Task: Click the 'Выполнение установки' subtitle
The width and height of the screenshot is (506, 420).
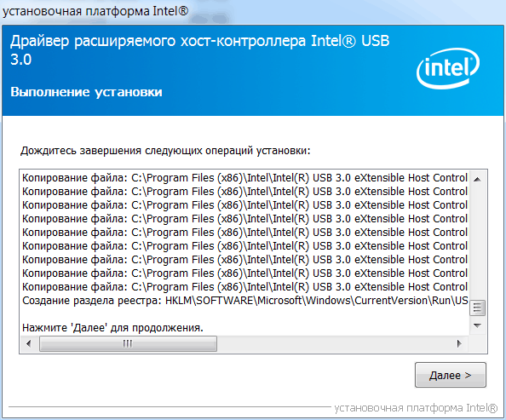Action: coord(86,92)
